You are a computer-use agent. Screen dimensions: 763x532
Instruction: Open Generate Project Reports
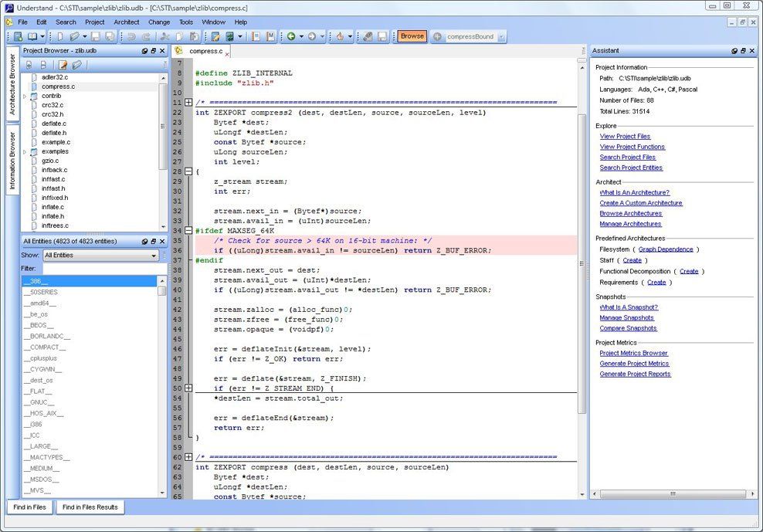pyautogui.click(x=636, y=374)
